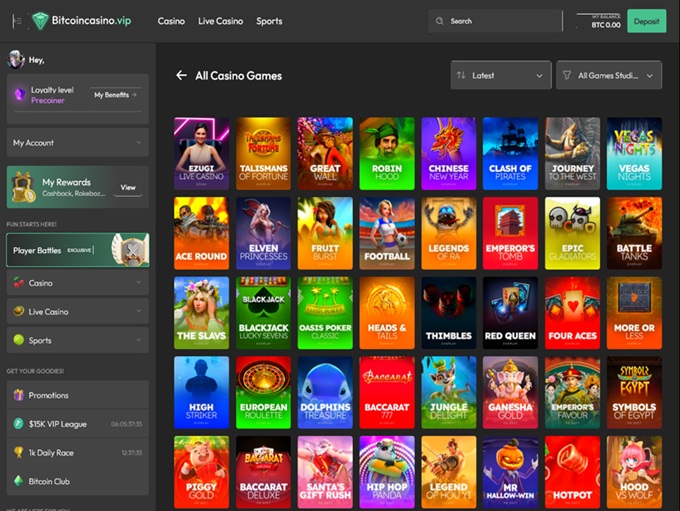Click the green diamond Bitcoincasino logo

(40, 21)
